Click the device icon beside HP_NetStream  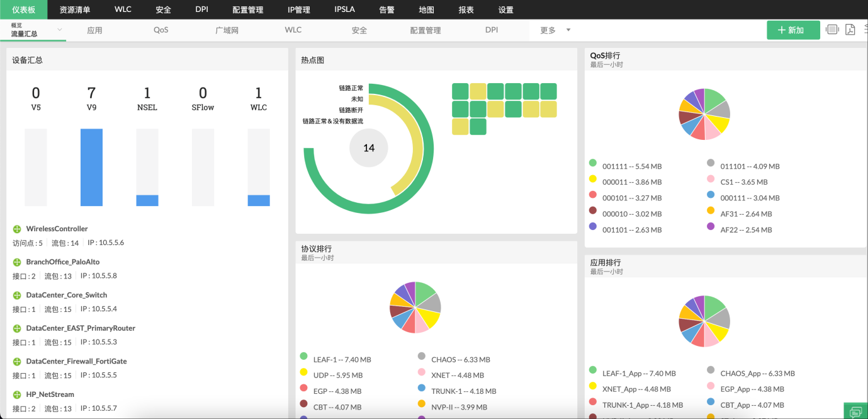(17, 394)
